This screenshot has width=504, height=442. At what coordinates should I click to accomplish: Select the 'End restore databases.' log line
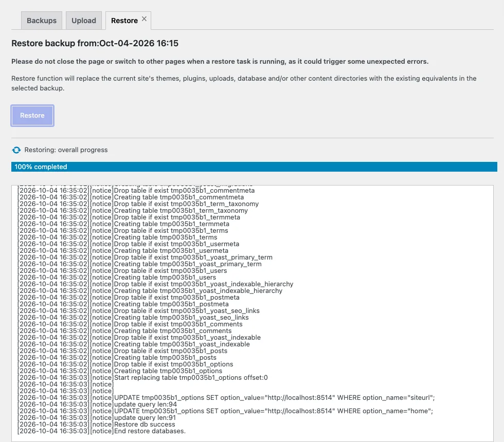[102, 431]
